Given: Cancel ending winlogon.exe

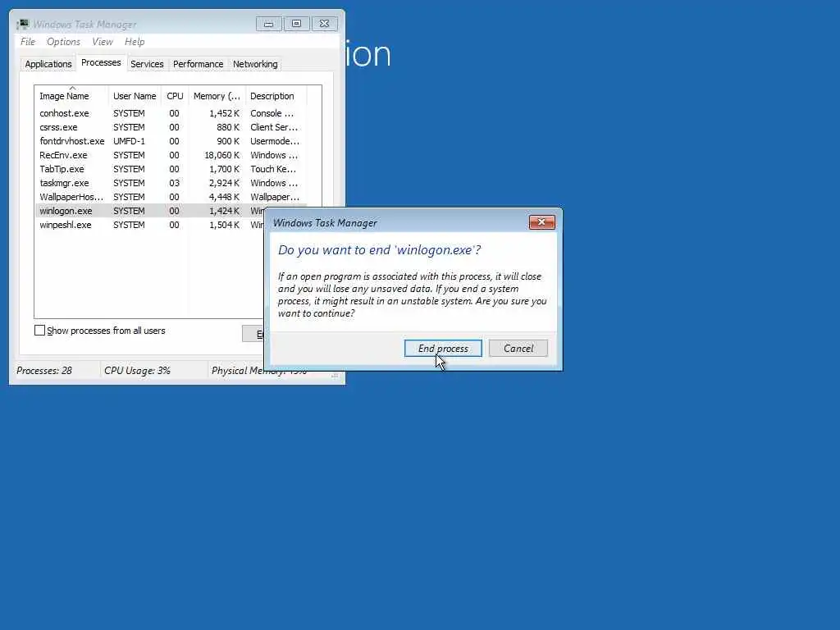Looking at the screenshot, I should 518,348.
